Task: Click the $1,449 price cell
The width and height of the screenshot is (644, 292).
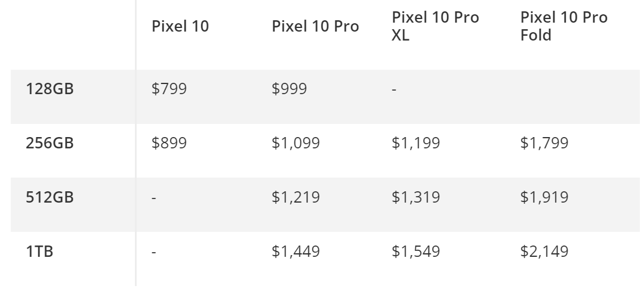Action: point(295,251)
